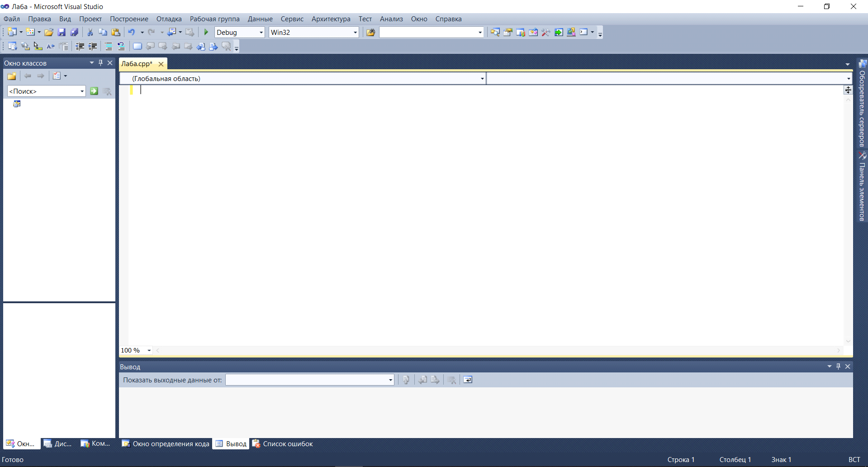Click the Find in Files icon
This screenshot has width=868, height=467.
click(370, 32)
